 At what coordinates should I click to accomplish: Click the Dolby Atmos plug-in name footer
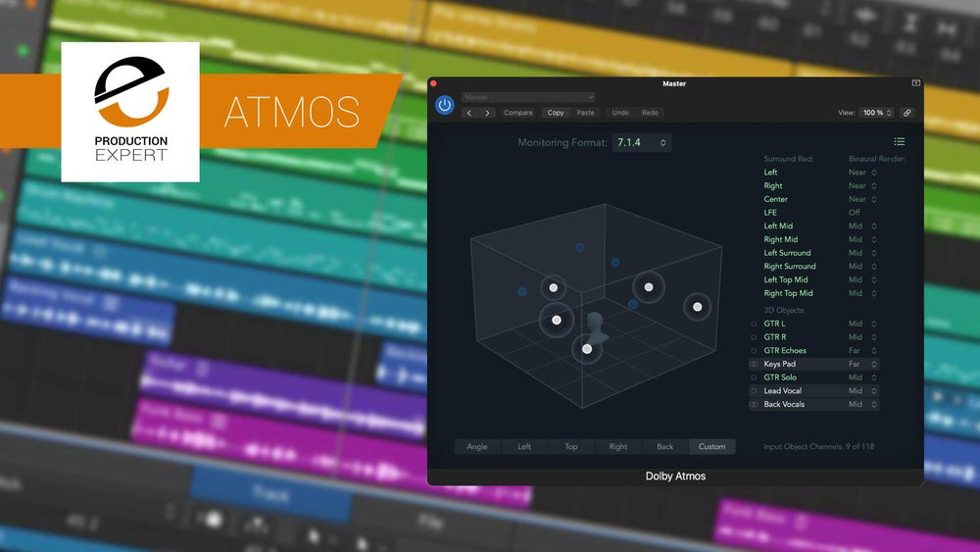point(675,477)
